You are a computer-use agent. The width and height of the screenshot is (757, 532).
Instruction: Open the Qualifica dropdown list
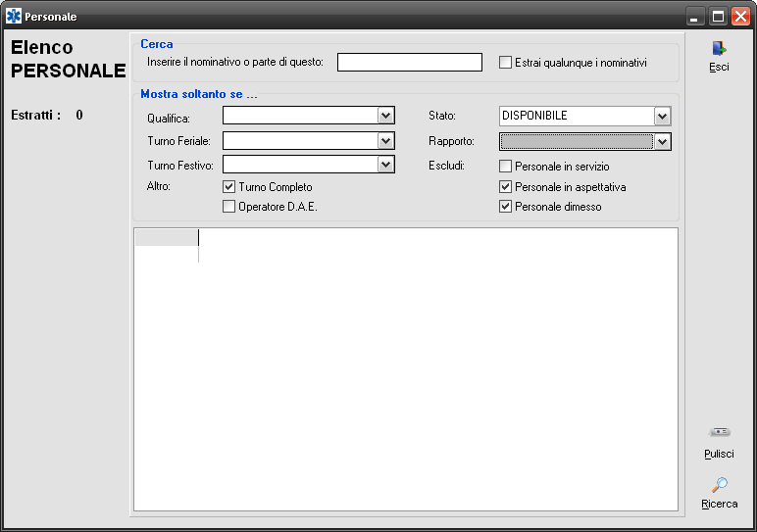pyautogui.click(x=385, y=116)
